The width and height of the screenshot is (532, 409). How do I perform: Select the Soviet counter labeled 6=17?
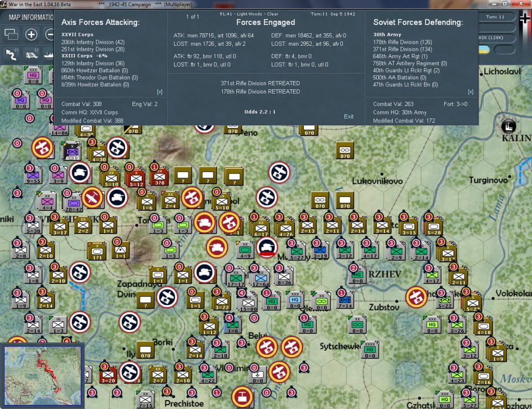pyautogui.click(x=261, y=227)
